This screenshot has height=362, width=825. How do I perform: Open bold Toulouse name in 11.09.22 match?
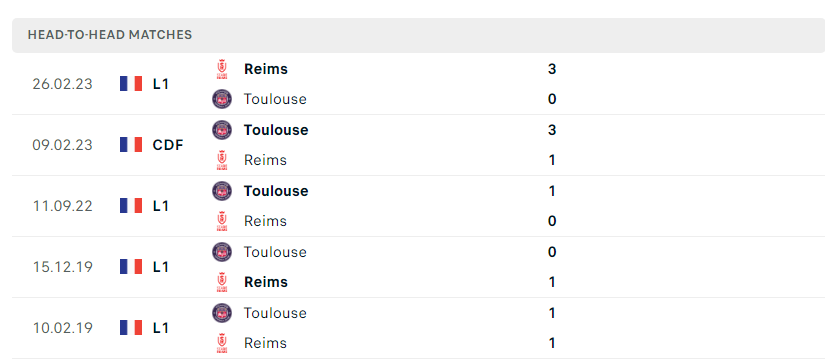(276, 191)
